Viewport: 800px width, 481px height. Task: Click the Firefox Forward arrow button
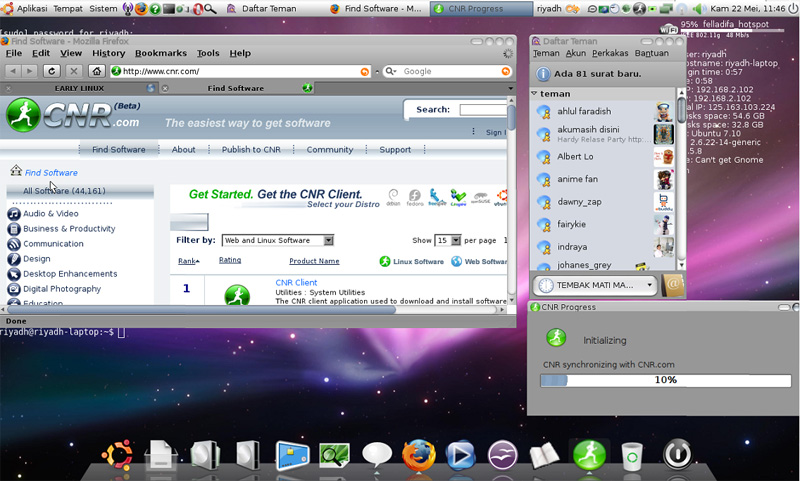coord(30,71)
